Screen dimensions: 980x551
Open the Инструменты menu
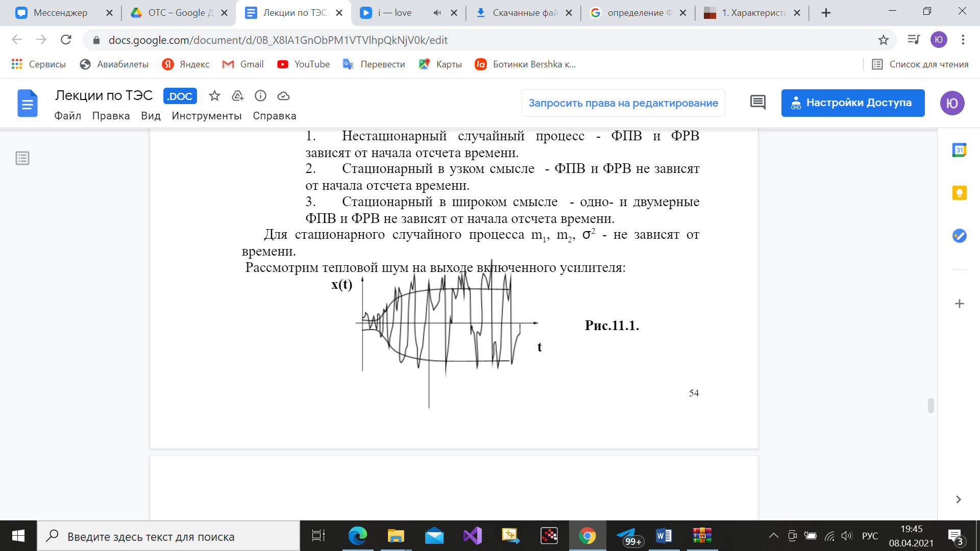(x=207, y=116)
